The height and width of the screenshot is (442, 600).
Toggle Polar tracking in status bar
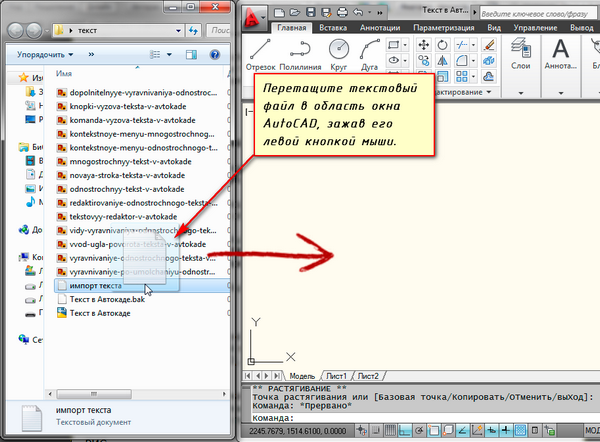tap(419, 431)
